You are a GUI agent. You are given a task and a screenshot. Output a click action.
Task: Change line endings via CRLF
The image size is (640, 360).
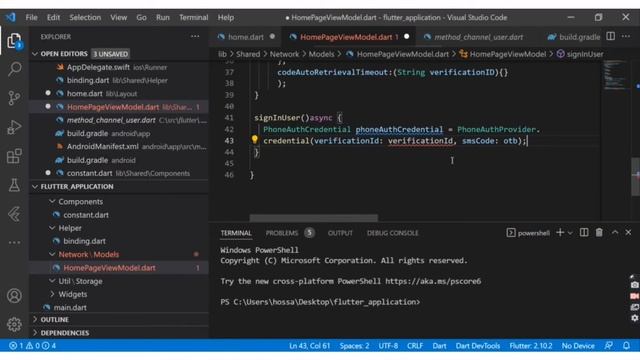coord(415,346)
